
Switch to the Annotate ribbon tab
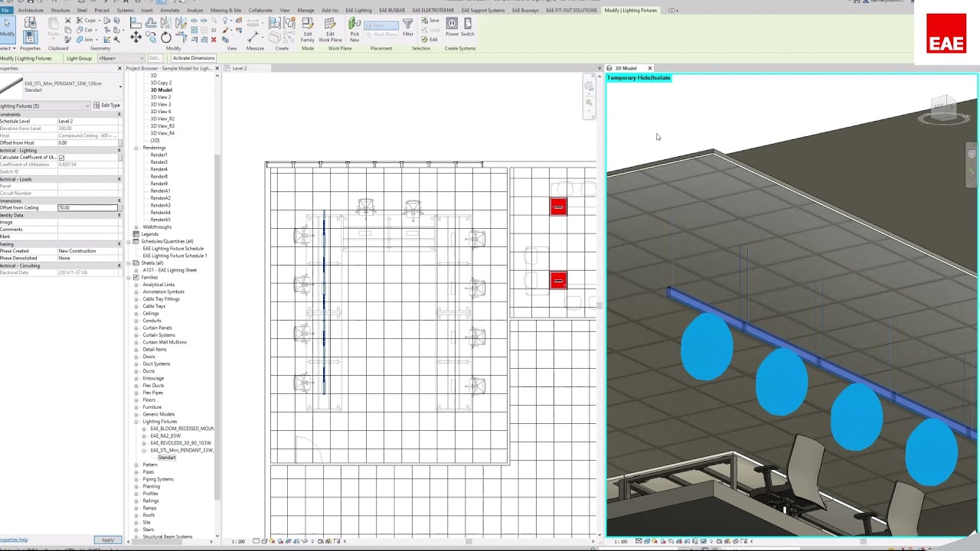point(170,11)
